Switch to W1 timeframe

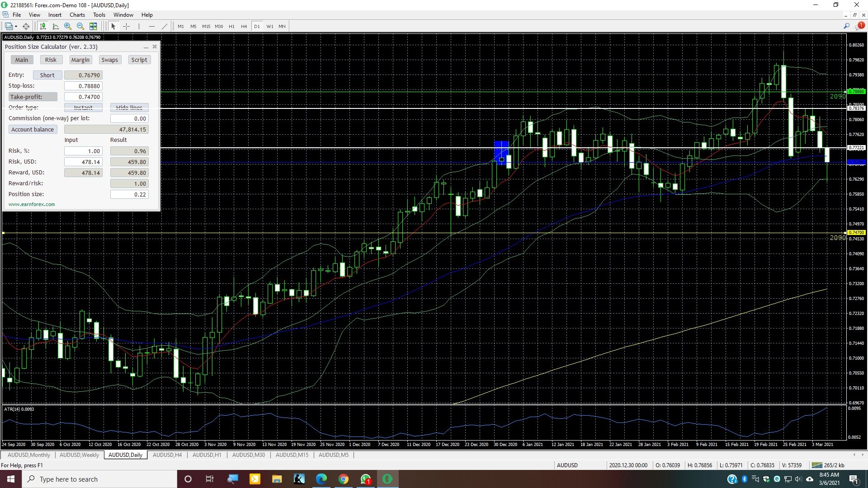point(270,26)
